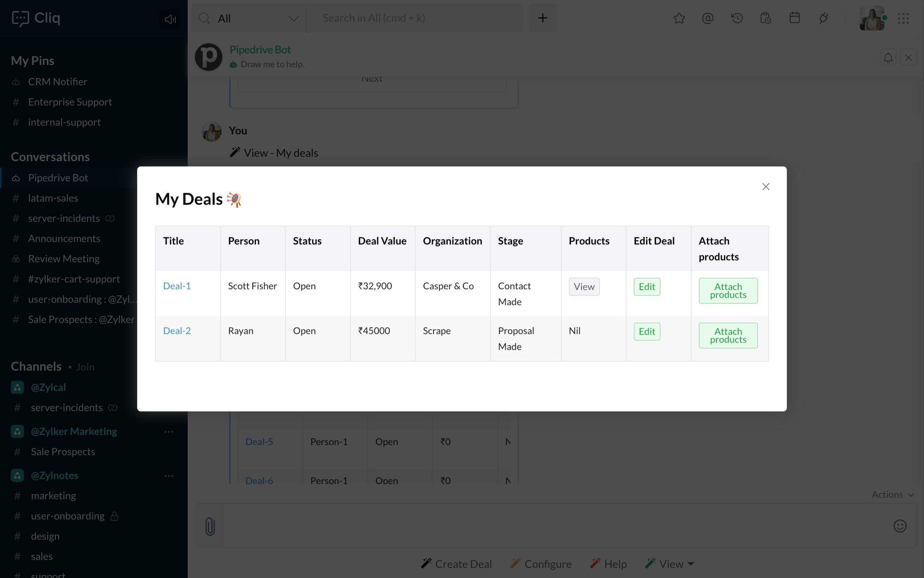Open Deal-2 link in My Deals table
The image size is (924, 578).
177,331
